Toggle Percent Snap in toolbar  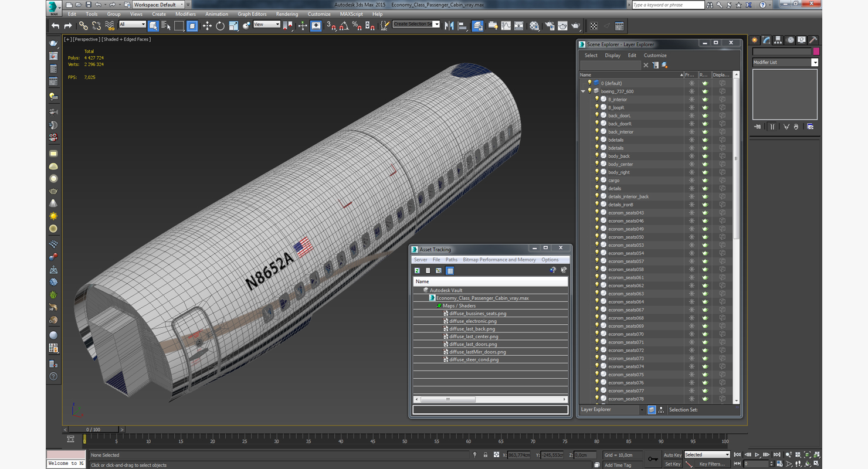[357, 26]
